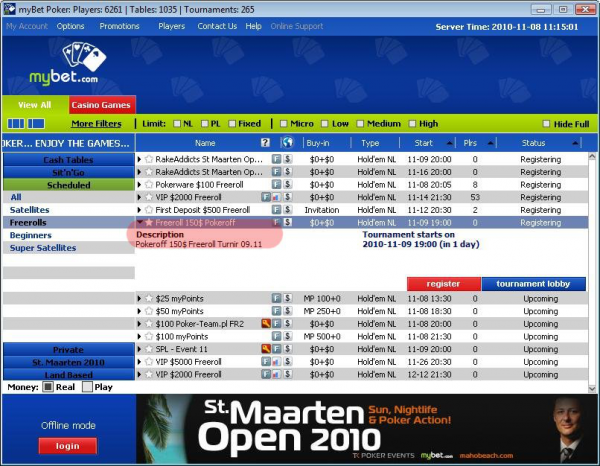Switch to the Casino Games tab
Image resolution: width=600 pixels, height=466 pixels.
coord(101,105)
